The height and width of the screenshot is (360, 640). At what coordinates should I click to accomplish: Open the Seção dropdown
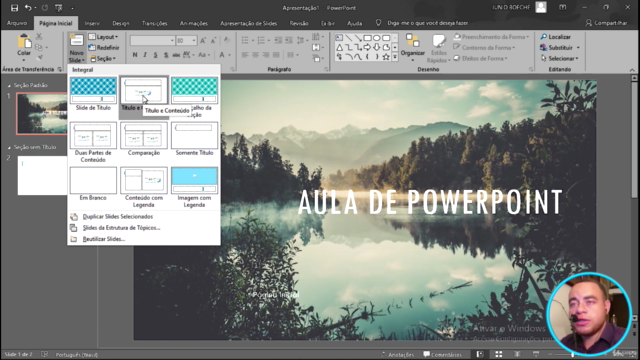(x=103, y=58)
